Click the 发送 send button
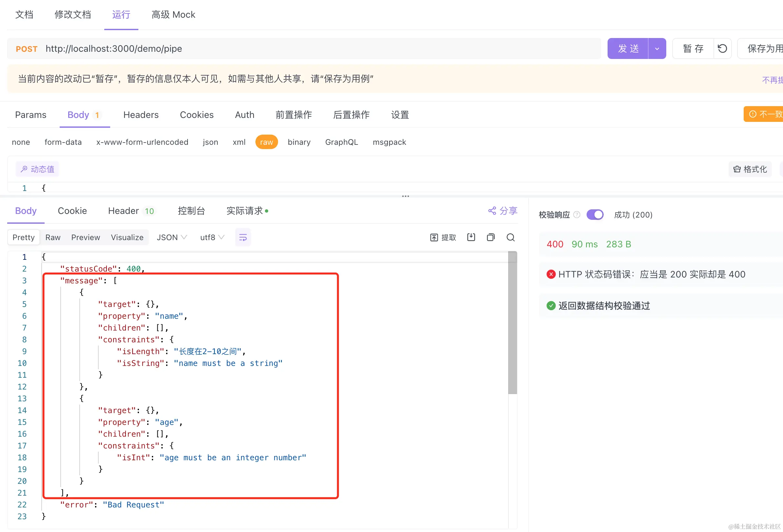 (628, 48)
